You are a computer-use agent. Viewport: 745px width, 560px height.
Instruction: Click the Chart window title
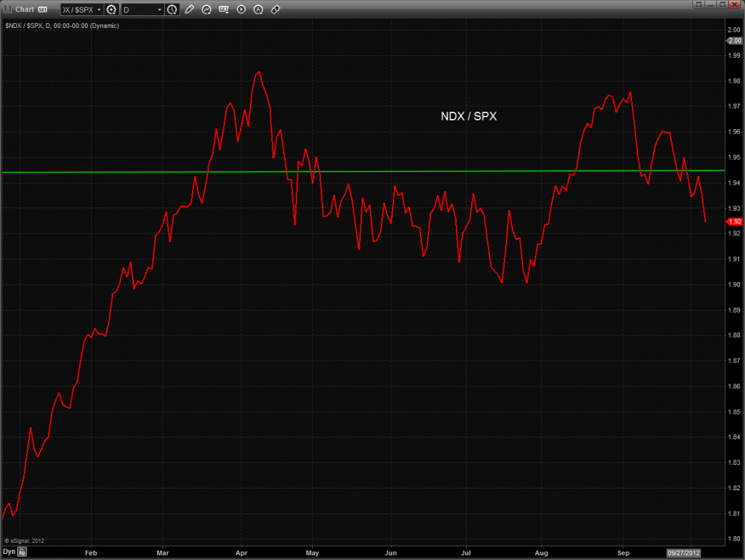(25, 9)
